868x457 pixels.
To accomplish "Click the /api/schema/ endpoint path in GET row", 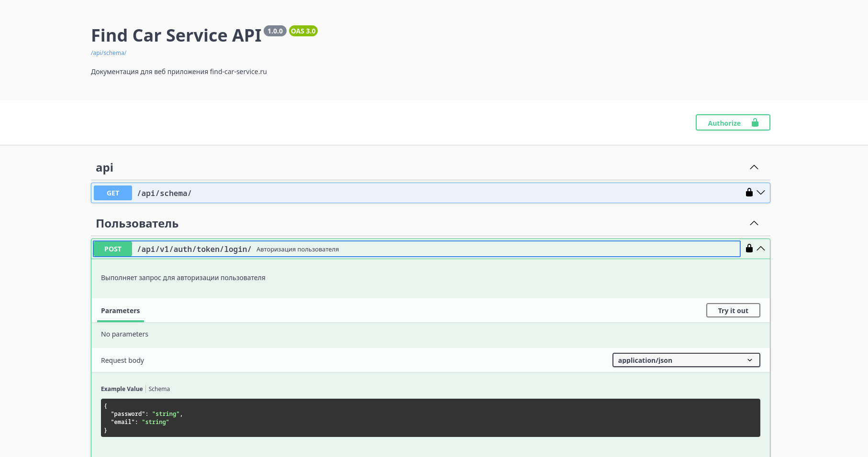I will tap(165, 193).
